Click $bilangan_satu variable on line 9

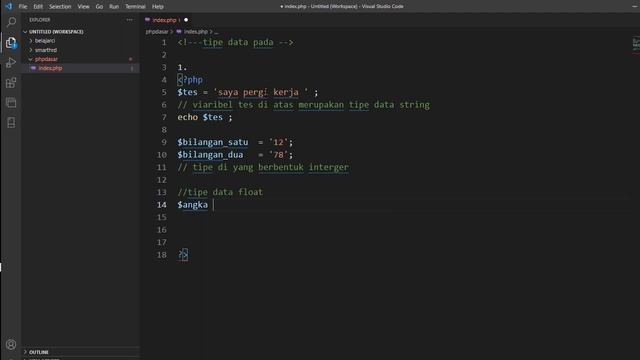213,142
